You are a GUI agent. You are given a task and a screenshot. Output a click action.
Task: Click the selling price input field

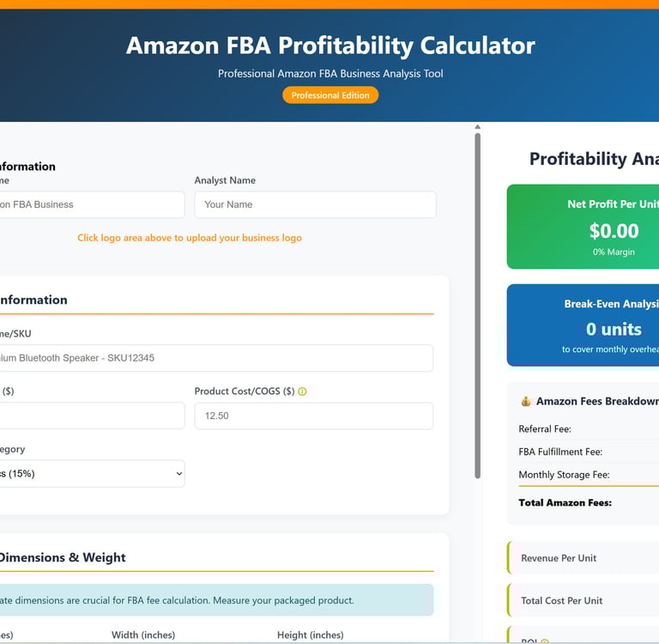point(90,416)
